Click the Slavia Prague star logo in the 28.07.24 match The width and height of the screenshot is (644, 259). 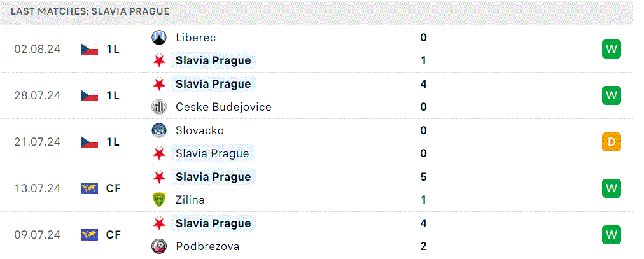158,84
